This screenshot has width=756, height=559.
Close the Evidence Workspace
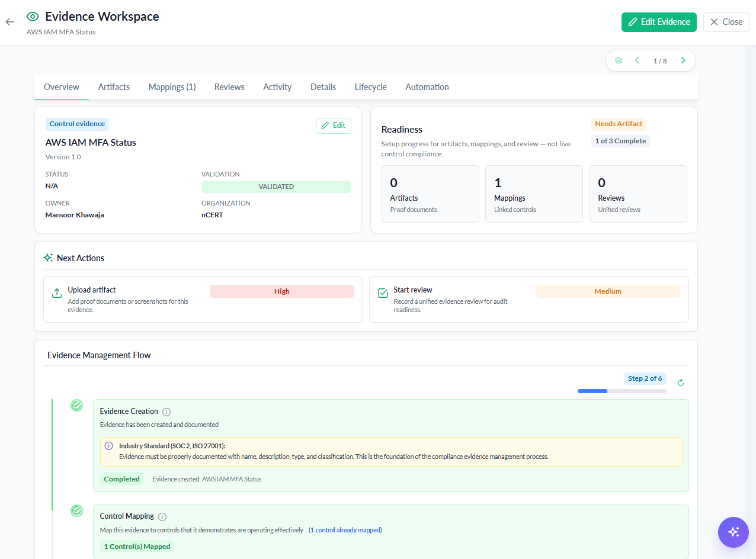pyautogui.click(x=726, y=22)
